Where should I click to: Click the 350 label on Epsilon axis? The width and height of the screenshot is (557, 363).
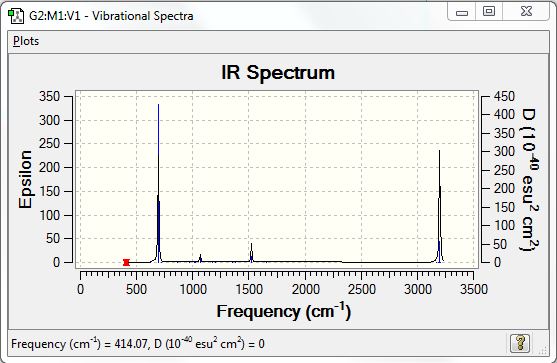tap(49, 96)
